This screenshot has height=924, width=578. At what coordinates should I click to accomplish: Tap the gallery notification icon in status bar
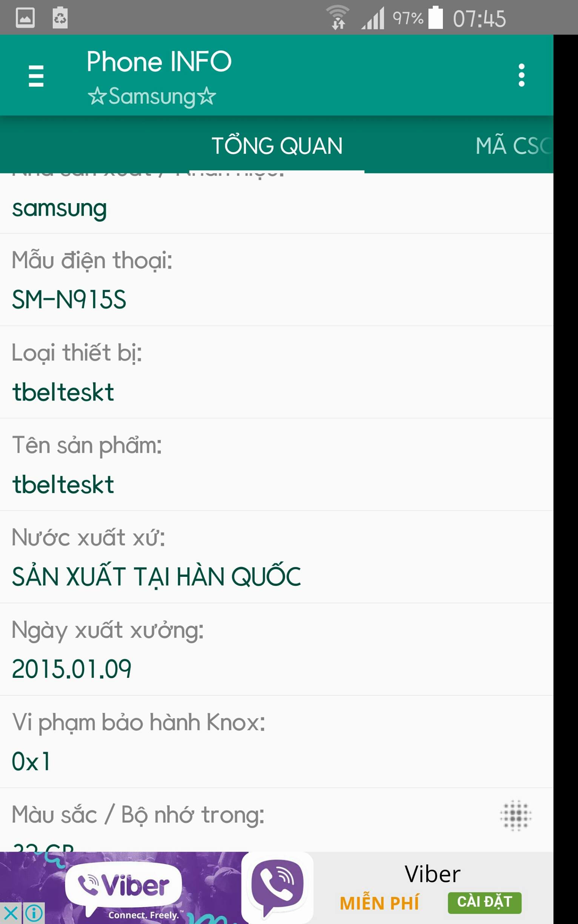point(25,18)
